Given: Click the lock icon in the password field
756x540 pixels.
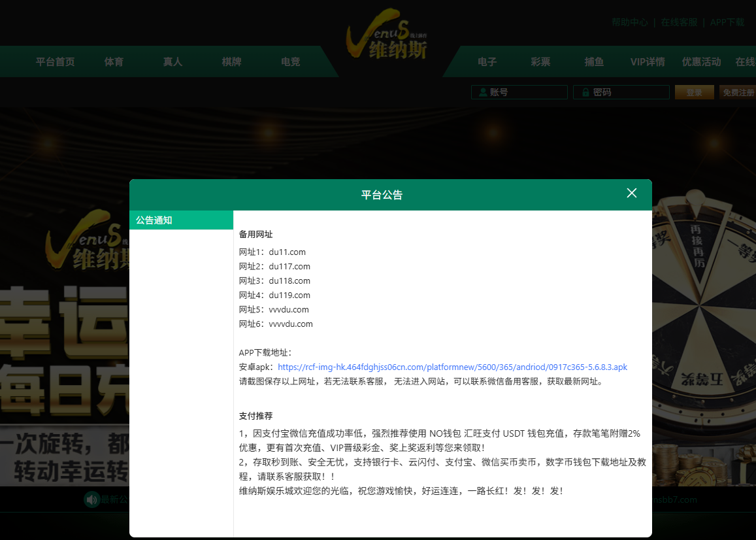Looking at the screenshot, I should (x=584, y=92).
